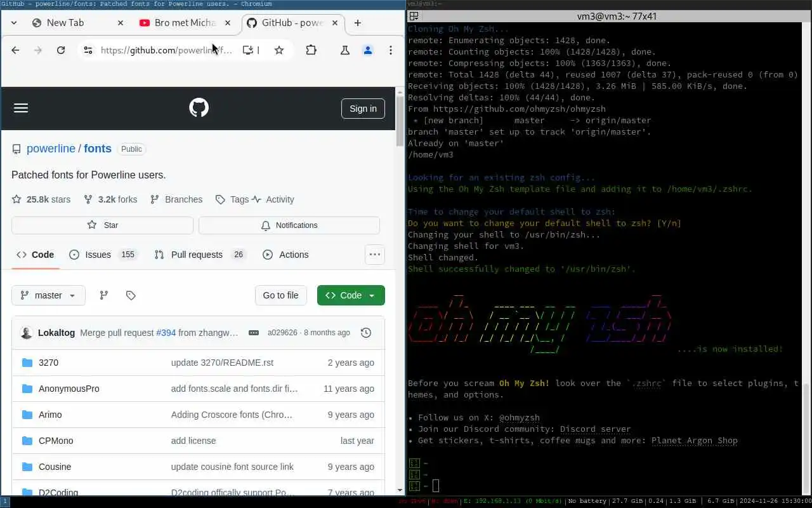
Task: Click the Sign in button
Action: (363, 109)
